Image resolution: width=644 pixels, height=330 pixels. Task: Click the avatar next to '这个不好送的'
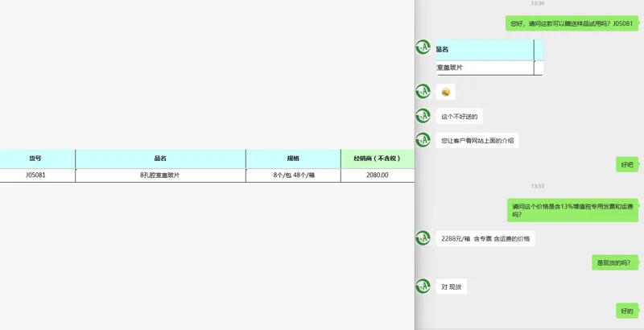pyautogui.click(x=423, y=116)
